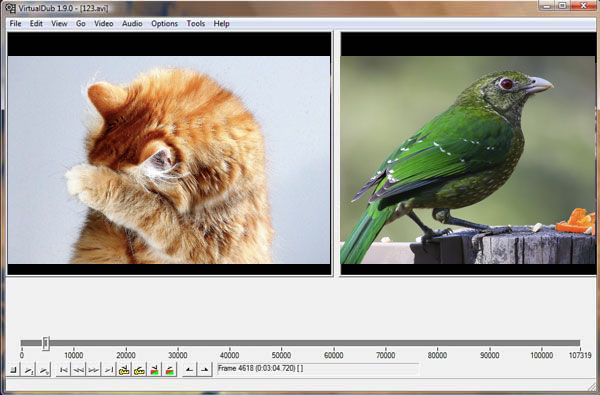This screenshot has width=600, height=395.
Task: Click the green bird output video pane
Action: point(468,153)
